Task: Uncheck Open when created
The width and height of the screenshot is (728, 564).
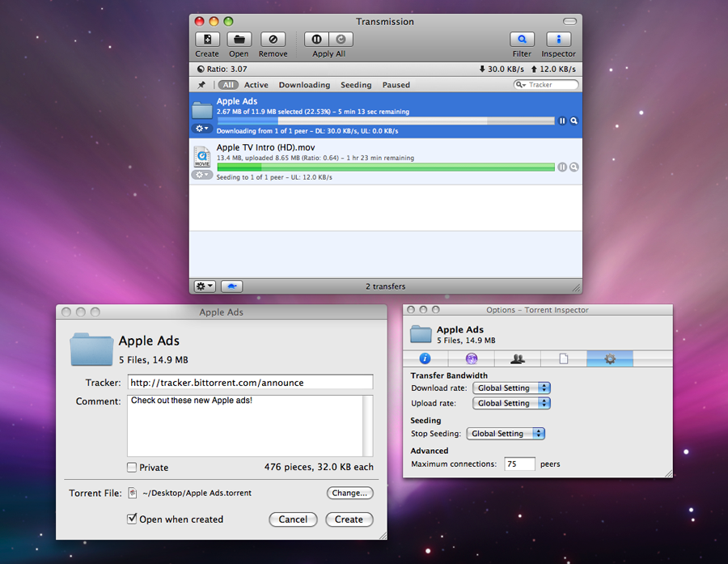Action: [132, 519]
